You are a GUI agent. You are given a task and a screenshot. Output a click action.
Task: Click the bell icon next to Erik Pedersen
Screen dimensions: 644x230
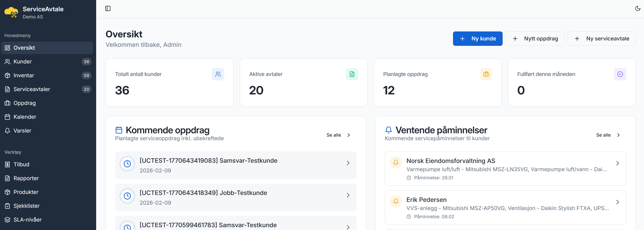tap(396, 201)
